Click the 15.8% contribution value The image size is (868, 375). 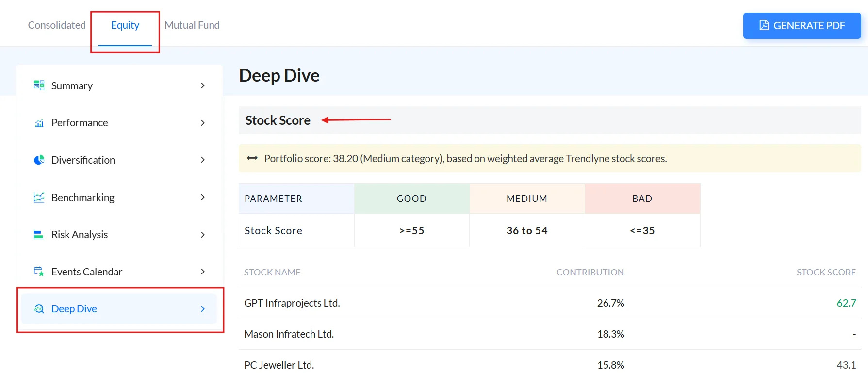tap(610, 365)
